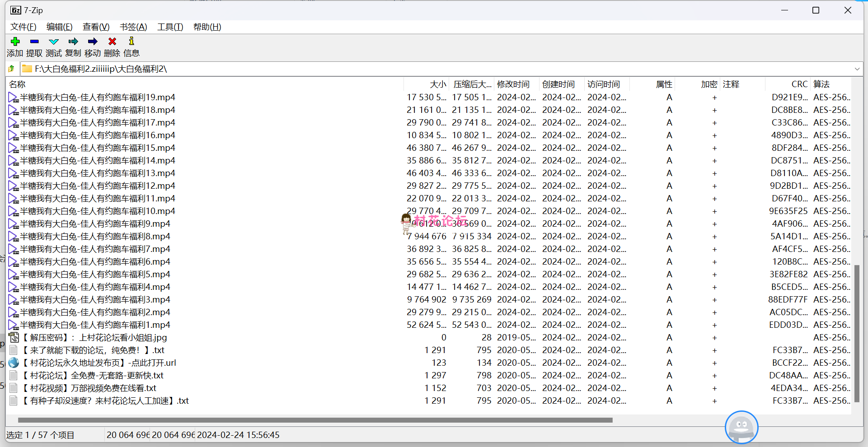
Task: Open the 查看(V) menu
Action: pyautogui.click(x=96, y=27)
